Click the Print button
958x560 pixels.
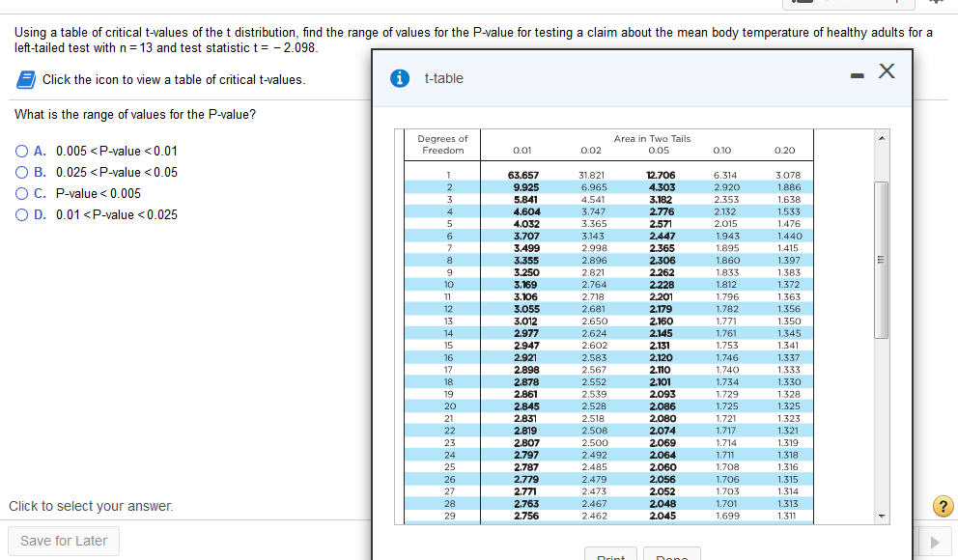point(610,555)
